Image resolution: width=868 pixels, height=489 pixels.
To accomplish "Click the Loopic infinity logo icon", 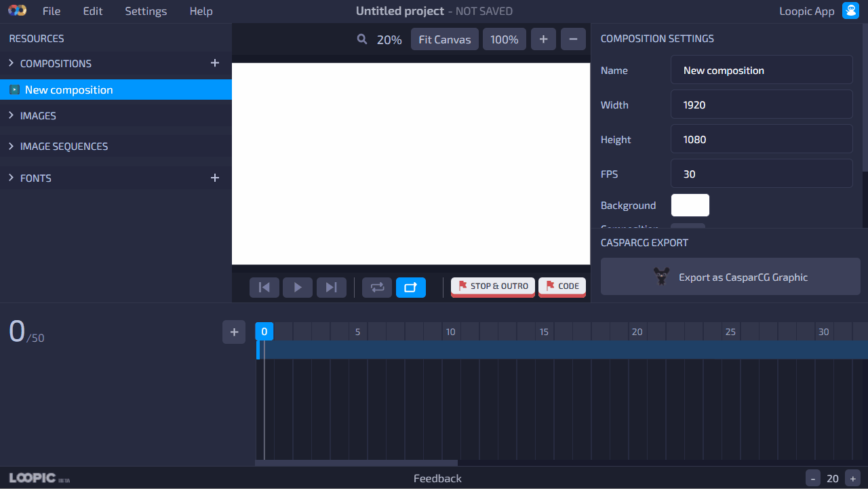I will (17, 11).
